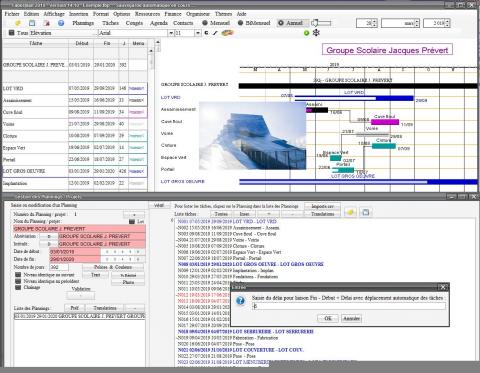Click the bold 'G' icon after font size
The height and width of the screenshot is (373, 480).
206,33
